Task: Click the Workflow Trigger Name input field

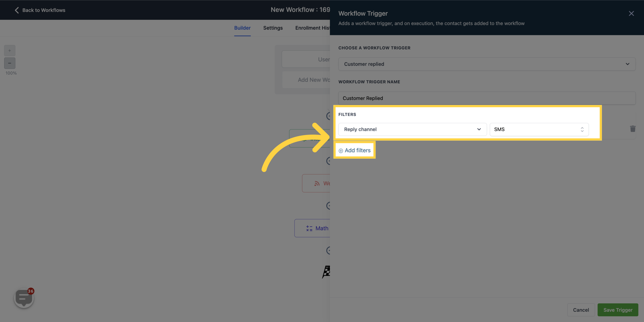Action: click(x=487, y=98)
